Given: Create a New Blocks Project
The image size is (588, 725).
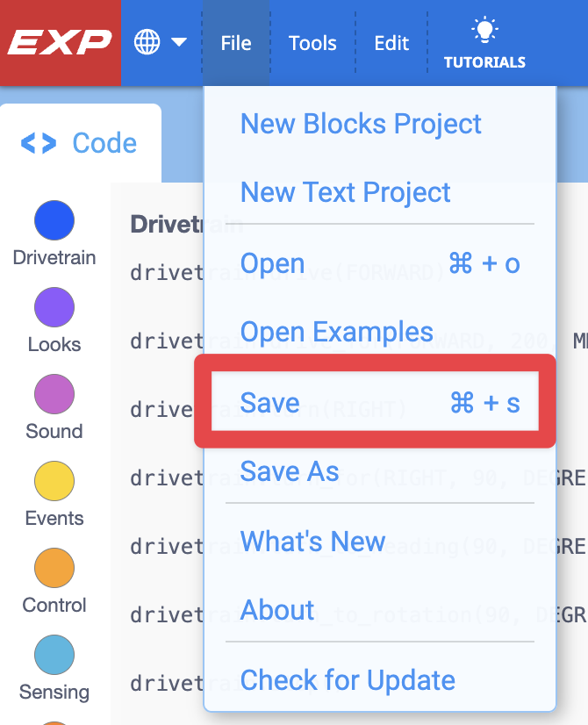Looking at the screenshot, I should (361, 124).
